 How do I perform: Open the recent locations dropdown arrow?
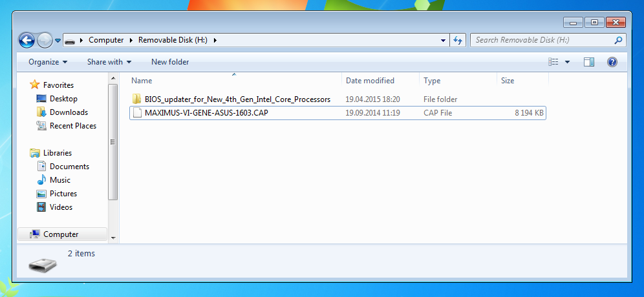[x=58, y=41]
